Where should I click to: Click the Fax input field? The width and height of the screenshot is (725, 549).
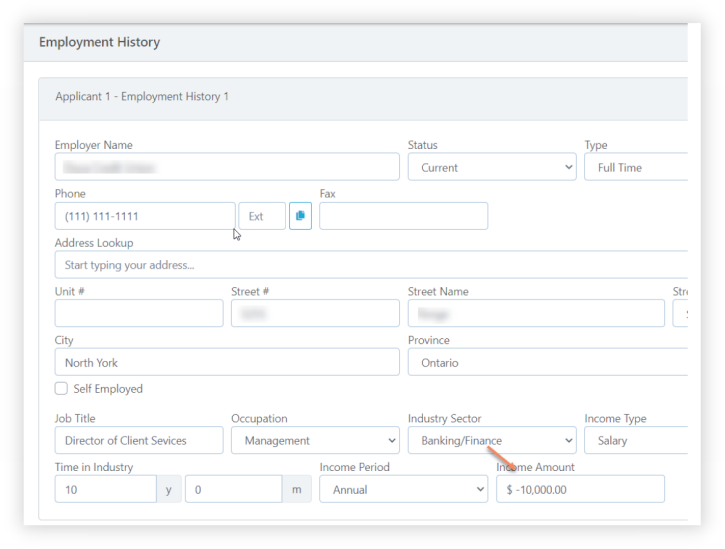(403, 216)
